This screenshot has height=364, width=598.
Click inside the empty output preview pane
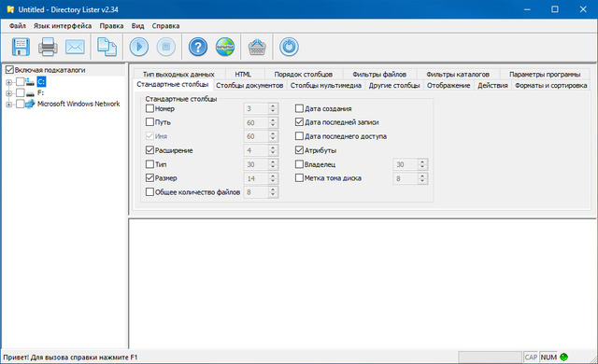point(363,284)
